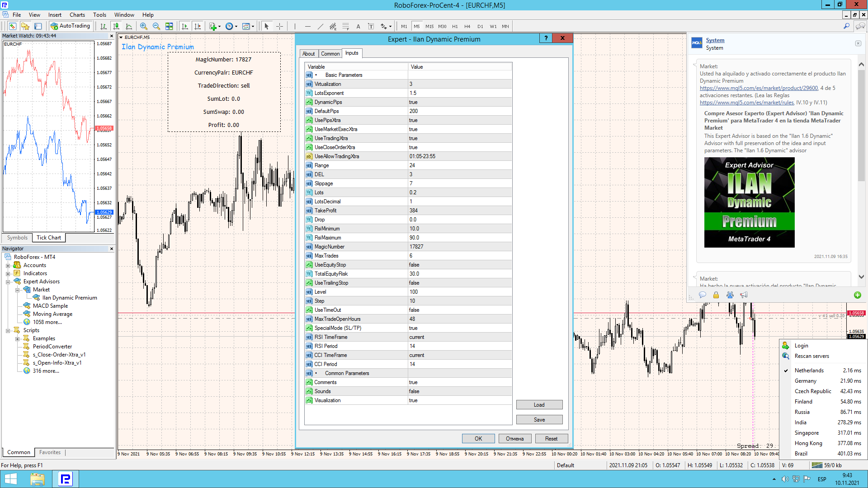Expand the Accounts tree node
Image resolution: width=868 pixels, height=488 pixels.
point(8,265)
